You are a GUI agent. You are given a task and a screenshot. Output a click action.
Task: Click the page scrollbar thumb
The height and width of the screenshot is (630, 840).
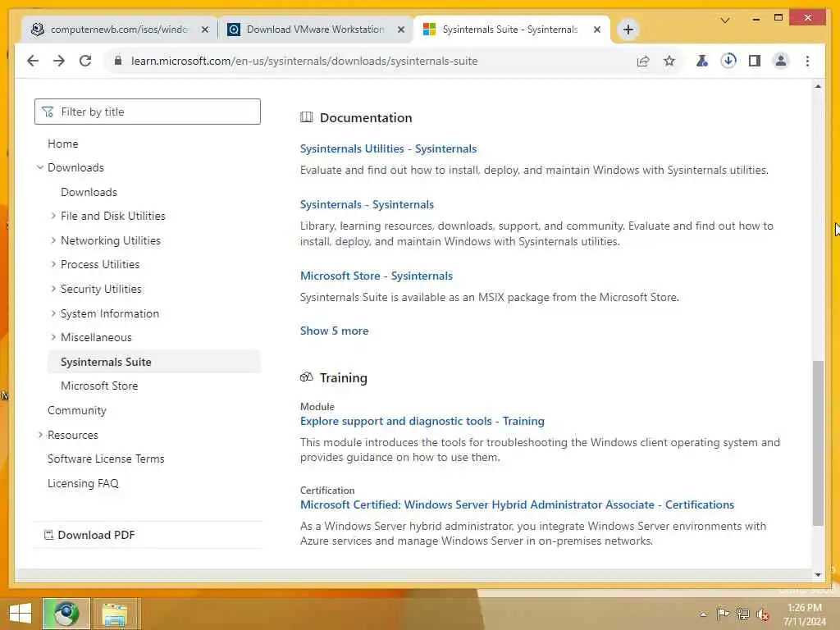pos(818,444)
